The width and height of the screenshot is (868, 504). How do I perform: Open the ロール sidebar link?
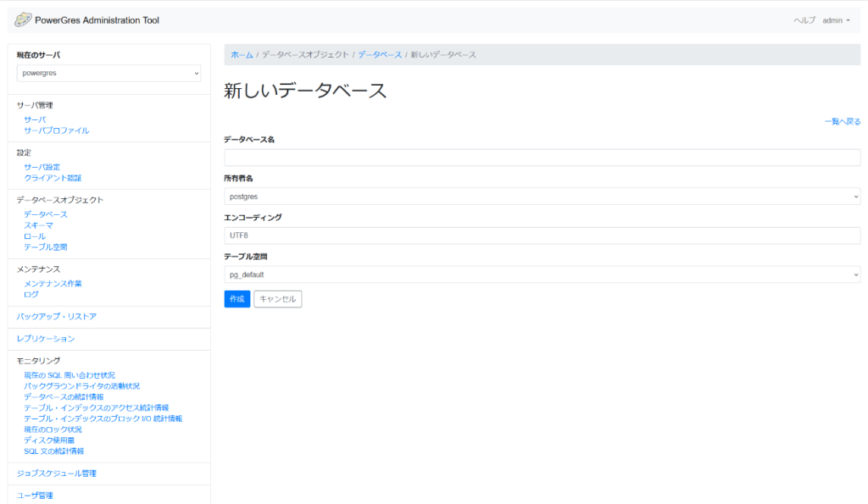[x=35, y=236]
